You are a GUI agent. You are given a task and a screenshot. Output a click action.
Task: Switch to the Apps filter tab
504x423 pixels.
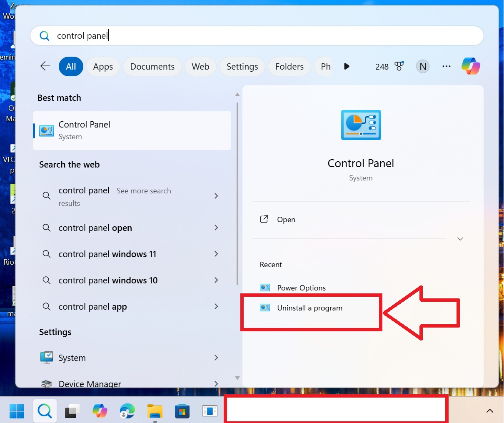tap(103, 66)
